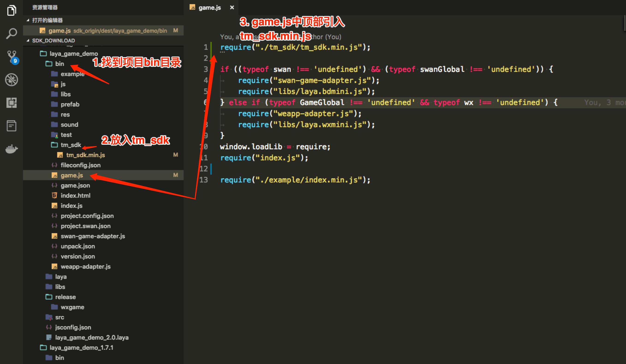Image resolution: width=626 pixels, height=364 pixels.
Task: Open Source Control view with 9 badge
Action: point(12,57)
